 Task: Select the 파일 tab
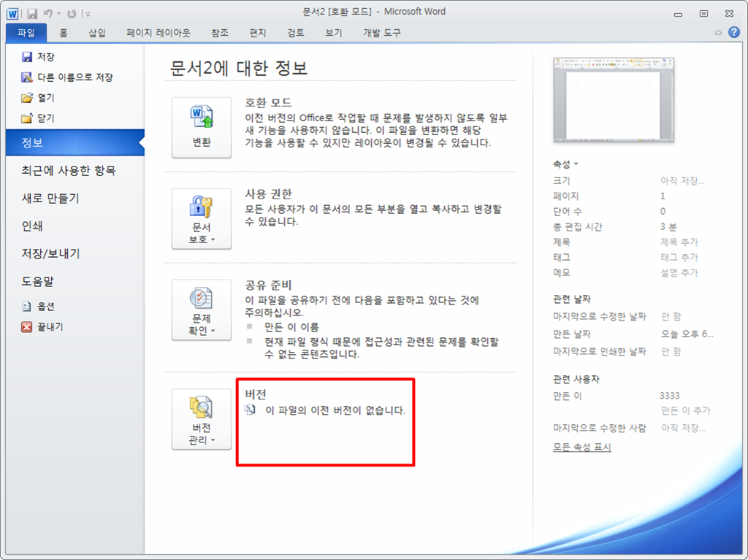coord(26,32)
